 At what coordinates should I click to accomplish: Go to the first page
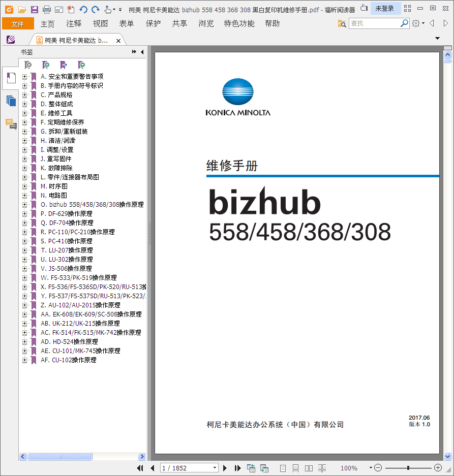pos(140,468)
